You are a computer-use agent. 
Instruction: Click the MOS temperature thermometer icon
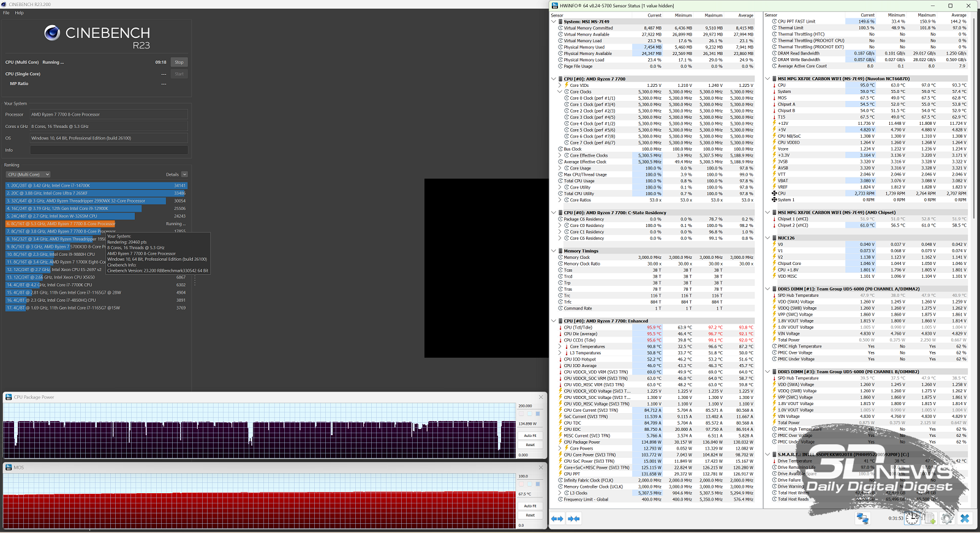click(x=774, y=98)
